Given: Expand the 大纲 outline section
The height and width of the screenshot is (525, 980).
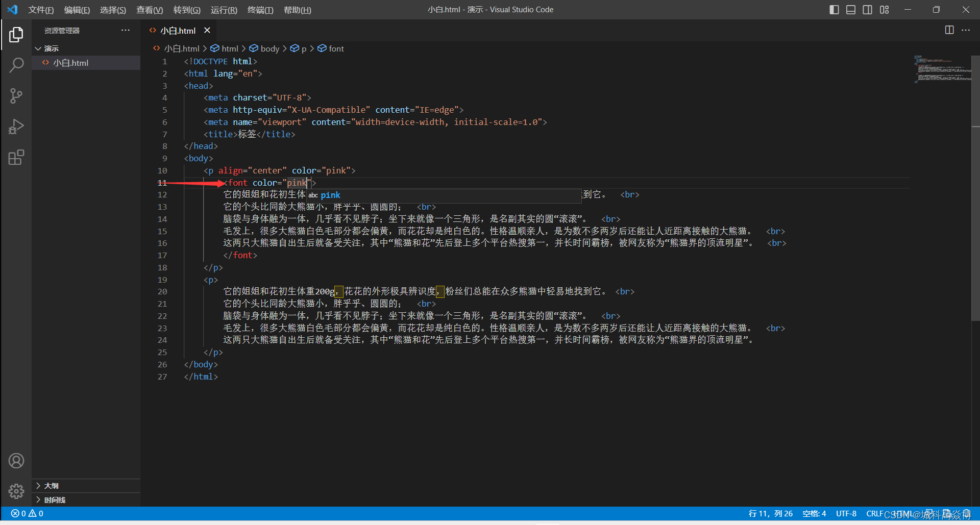Looking at the screenshot, I should (x=51, y=486).
